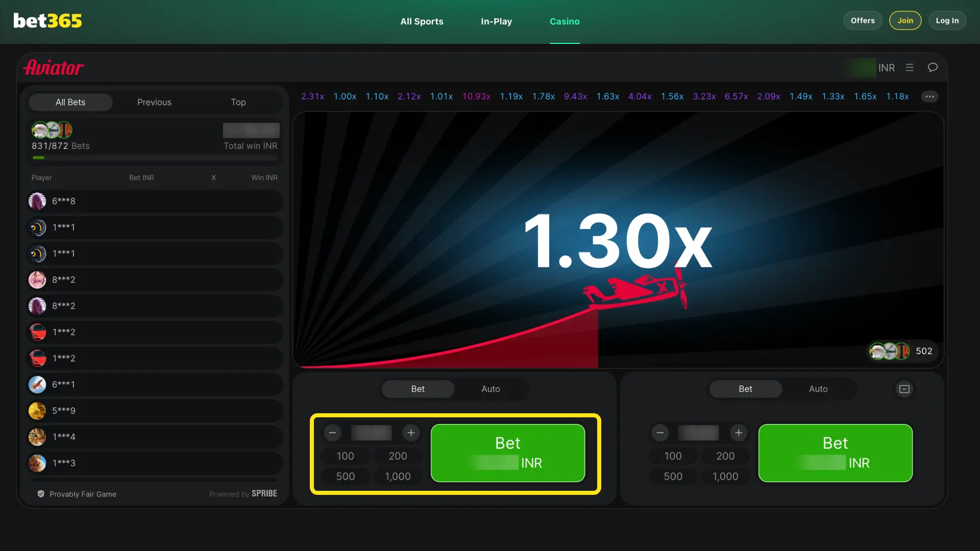Click right bet amount input field
This screenshot has width=980, height=551.
click(x=699, y=433)
